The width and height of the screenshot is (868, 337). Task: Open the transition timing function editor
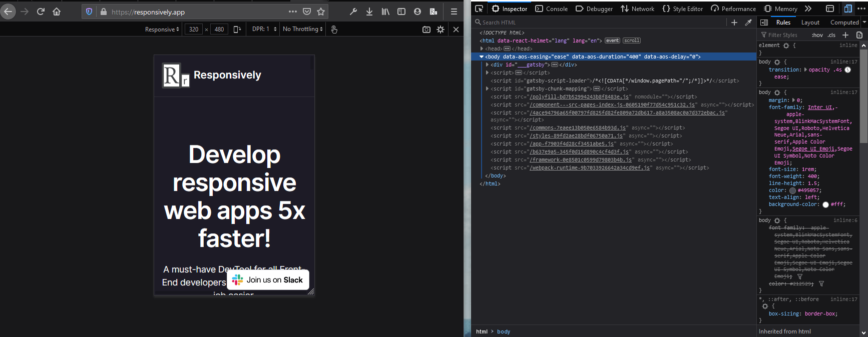pos(848,70)
